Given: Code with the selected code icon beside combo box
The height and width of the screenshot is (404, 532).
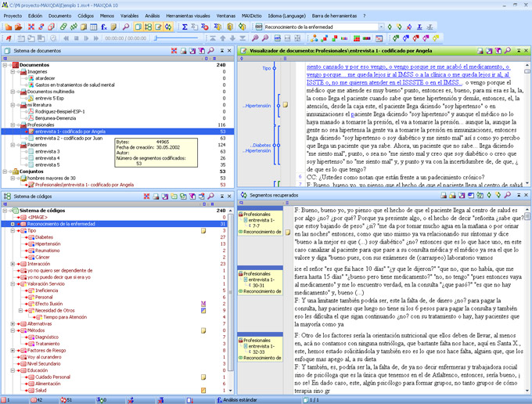Looking at the screenshot, I should tap(390, 27).
